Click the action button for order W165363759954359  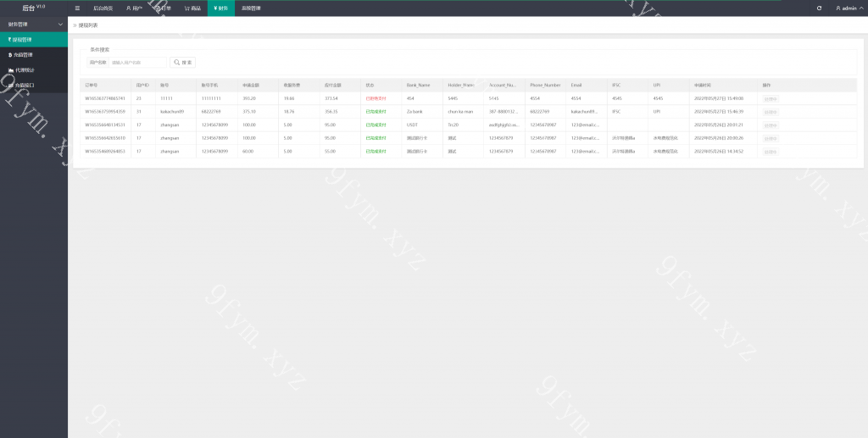coord(771,112)
